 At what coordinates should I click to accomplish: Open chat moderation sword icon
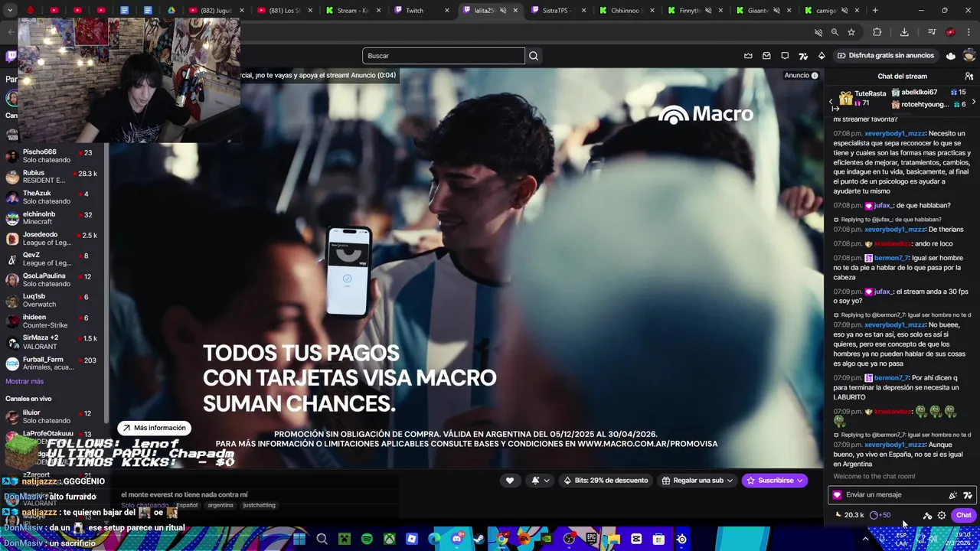point(927,515)
